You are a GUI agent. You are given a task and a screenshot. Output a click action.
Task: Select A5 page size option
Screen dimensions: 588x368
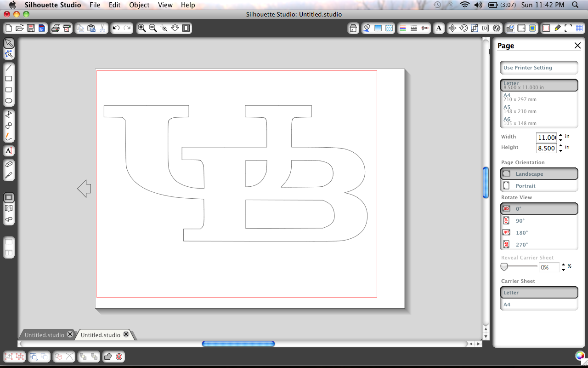point(539,109)
